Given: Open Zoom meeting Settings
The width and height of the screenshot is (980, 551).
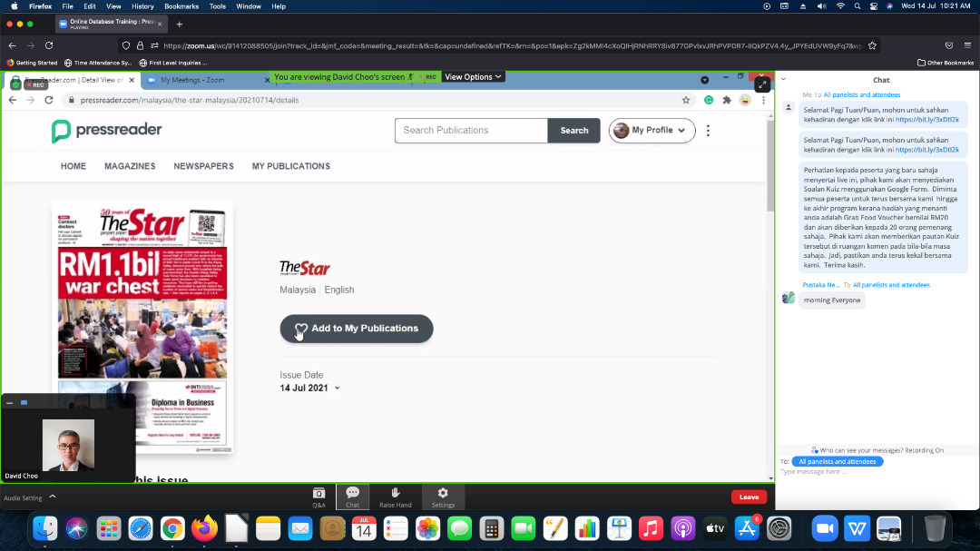Looking at the screenshot, I should point(443,497).
